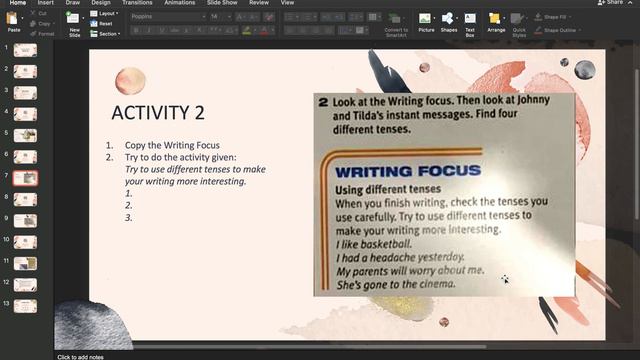Image resolution: width=640 pixels, height=360 pixels.
Task: Apply the text highlight color
Action: click(247, 31)
